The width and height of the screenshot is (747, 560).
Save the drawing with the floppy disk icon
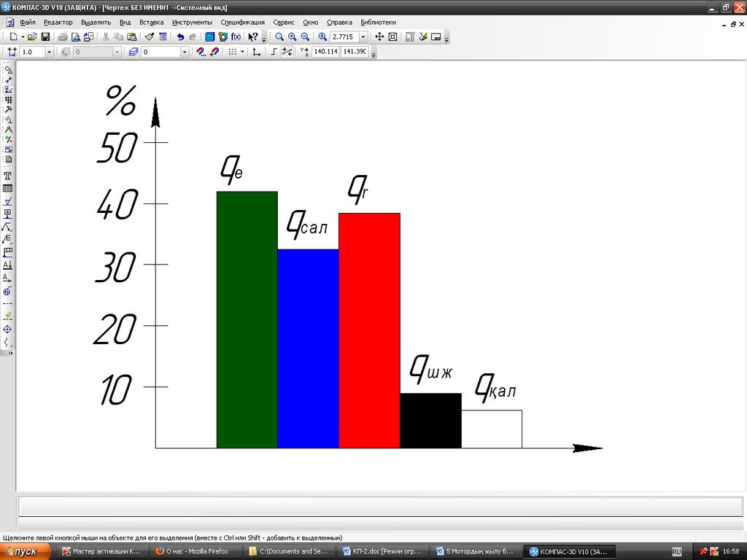[45, 36]
